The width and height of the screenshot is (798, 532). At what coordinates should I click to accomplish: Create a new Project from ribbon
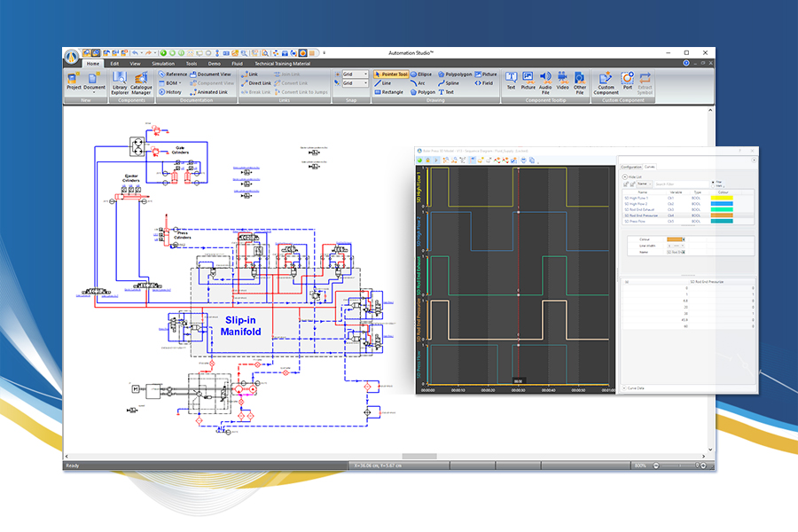[74, 82]
